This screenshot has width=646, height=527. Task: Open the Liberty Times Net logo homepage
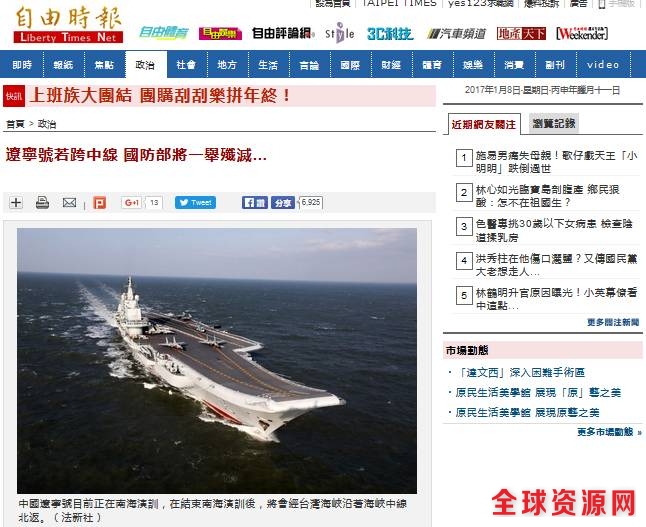coord(68,25)
